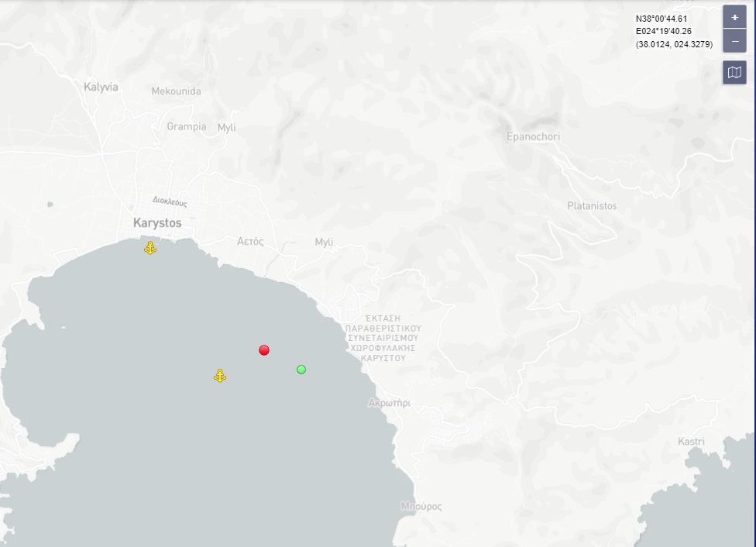This screenshot has width=756, height=547.
Task: Click the Ακρωτήρι place label
Action: click(389, 404)
